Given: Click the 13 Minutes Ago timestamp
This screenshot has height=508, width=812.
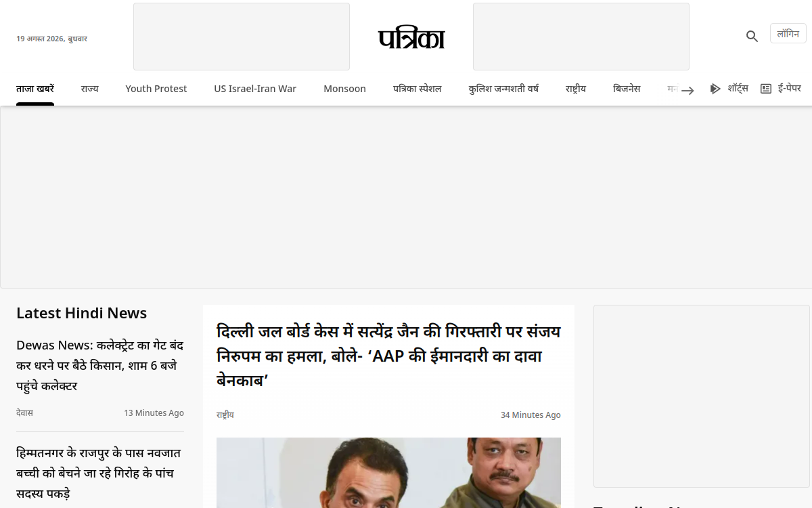Looking at the screenshot, I should tap(154, 413).
